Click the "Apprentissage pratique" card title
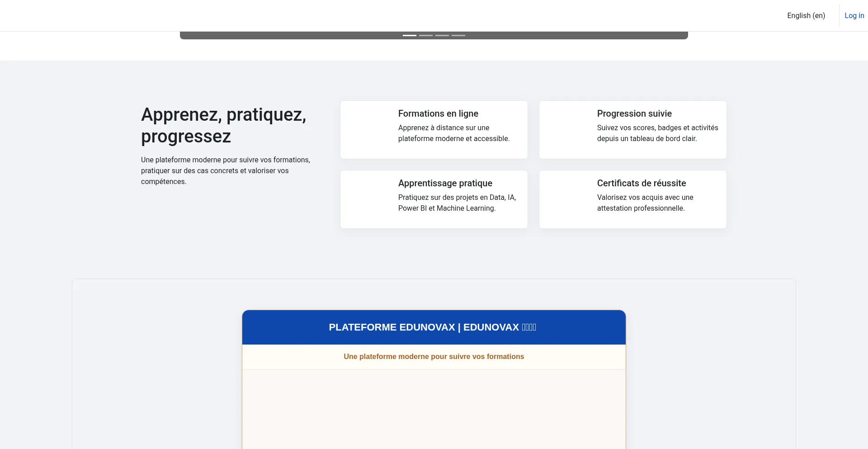This screenshot has height=449, width=868. coord(445,183)
